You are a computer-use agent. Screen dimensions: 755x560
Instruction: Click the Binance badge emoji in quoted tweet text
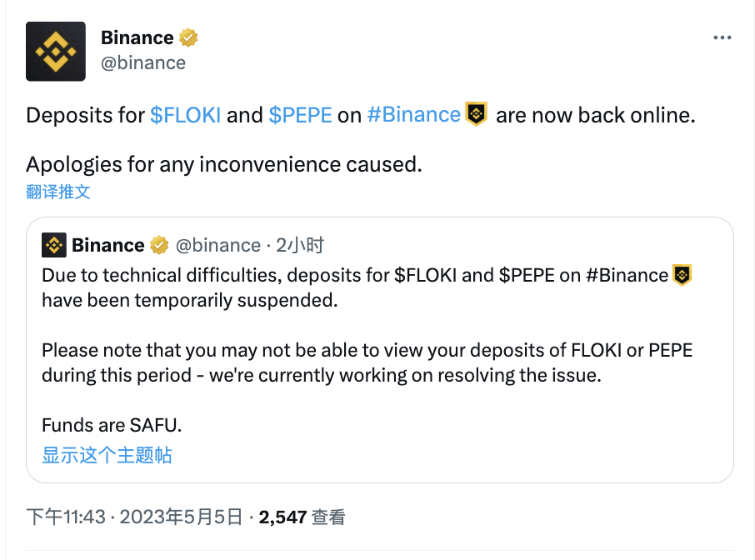tap(682, 274)
